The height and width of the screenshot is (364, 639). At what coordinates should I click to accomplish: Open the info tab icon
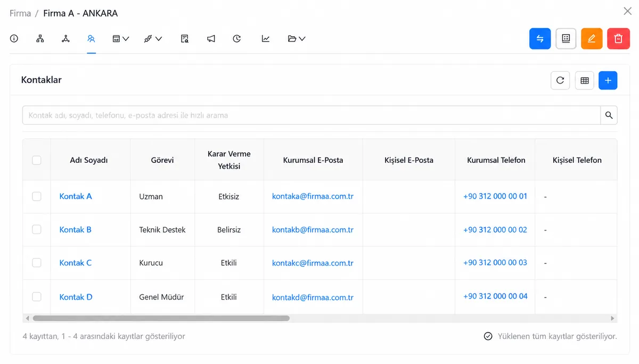[x=14, y=38]
